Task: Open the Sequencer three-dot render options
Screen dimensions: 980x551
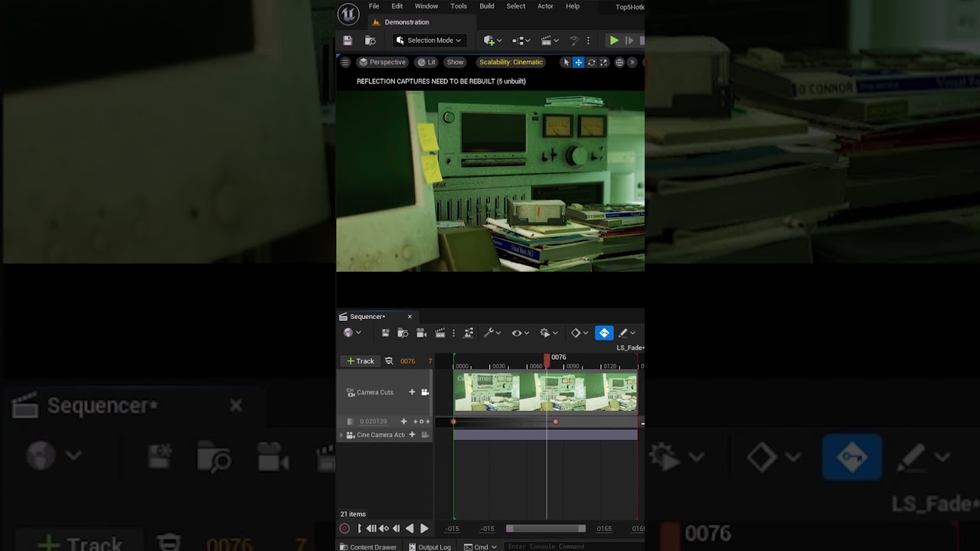Action: 454,333
